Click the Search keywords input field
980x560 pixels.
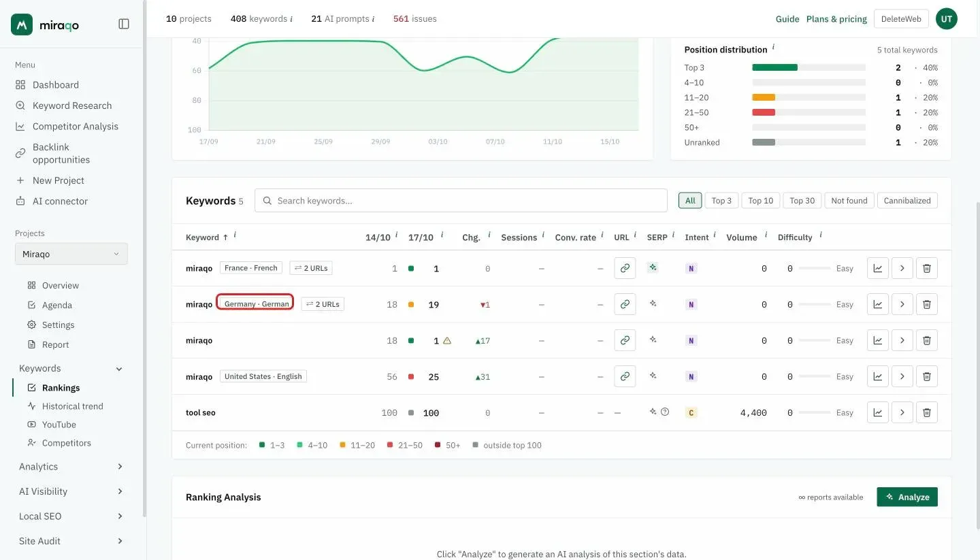[461, 201]
